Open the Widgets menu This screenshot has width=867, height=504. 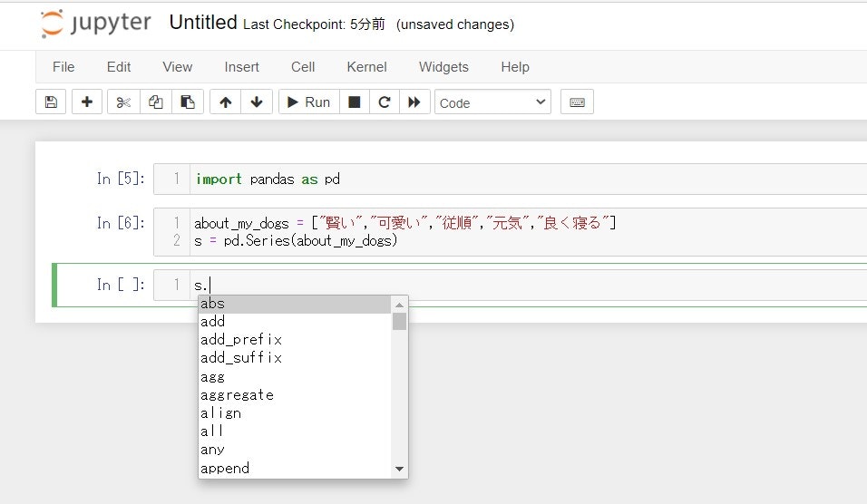click(443, 67)
